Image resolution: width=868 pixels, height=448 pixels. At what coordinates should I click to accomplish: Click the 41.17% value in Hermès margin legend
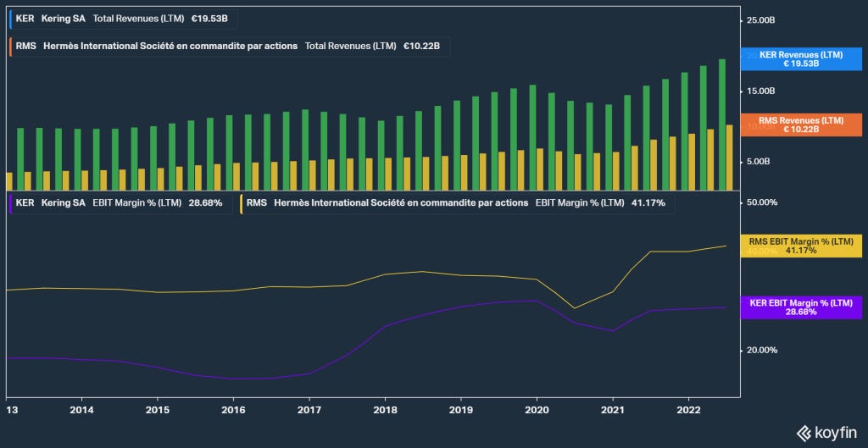pyautogui.click(x=648, y=203)
